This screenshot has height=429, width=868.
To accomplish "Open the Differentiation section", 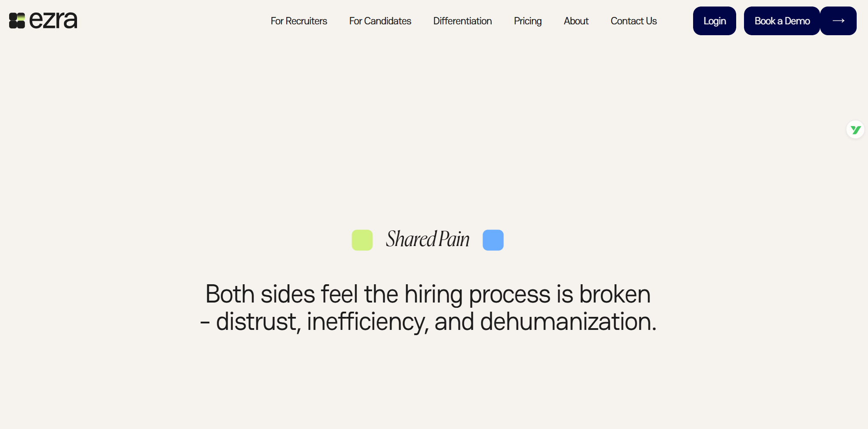I will pos(462,21).
